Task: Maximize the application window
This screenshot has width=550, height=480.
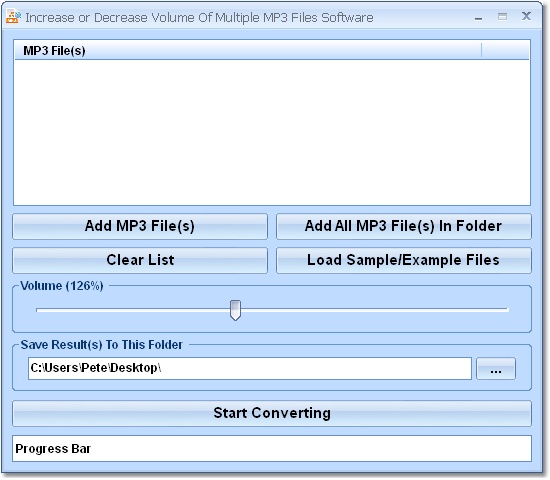Action: (502, 16)
